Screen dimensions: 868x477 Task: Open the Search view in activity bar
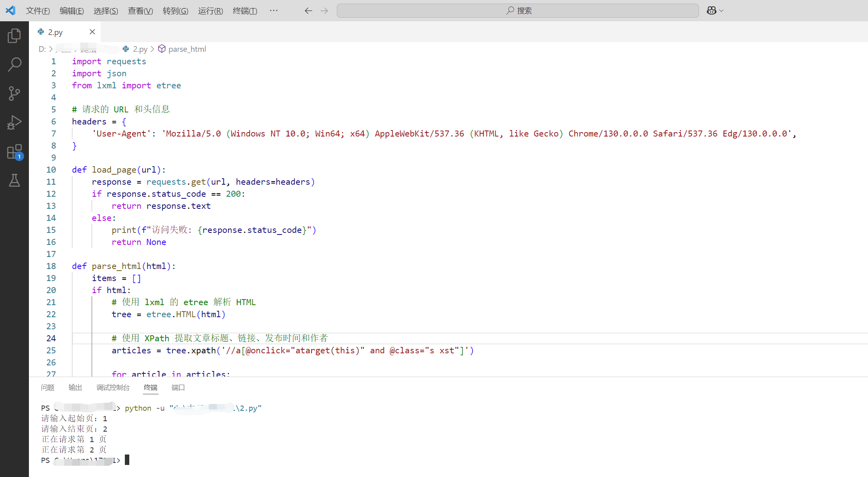click(14, 64)
